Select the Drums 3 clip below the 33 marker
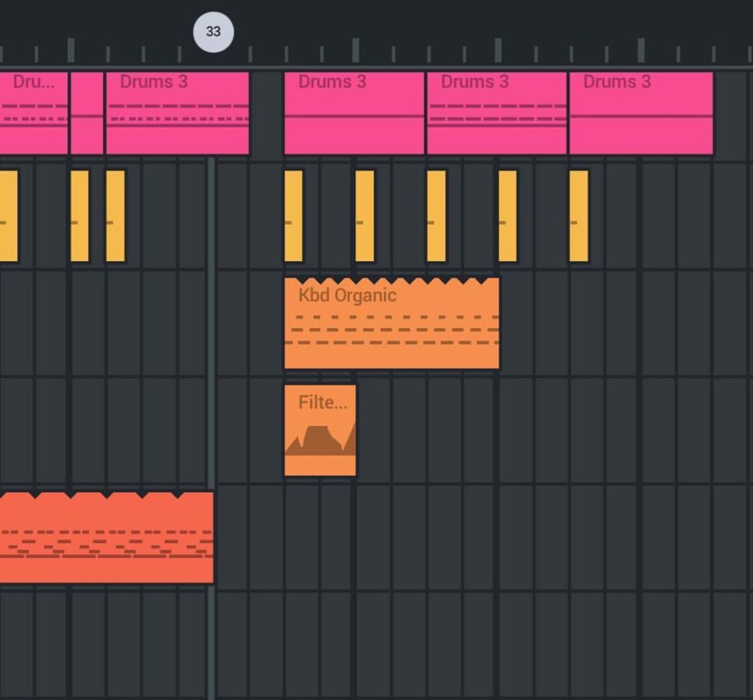The width and height of the screenshot is (753, 700). tap(177, 113)
